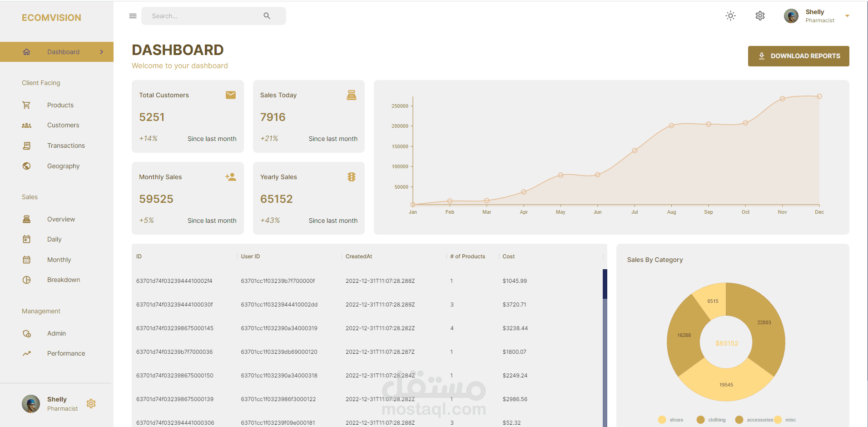868x427 pixels.
Task: Click the timestamp "2022-12-31T11:07:28.287Z"
Action: (x=380, y=352)
